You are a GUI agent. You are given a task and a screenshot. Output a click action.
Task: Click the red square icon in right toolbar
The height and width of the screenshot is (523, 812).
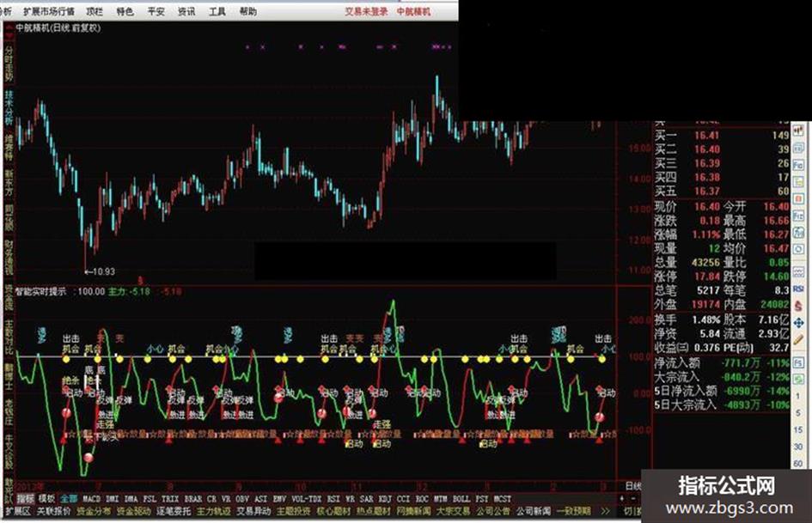point(798,199)
